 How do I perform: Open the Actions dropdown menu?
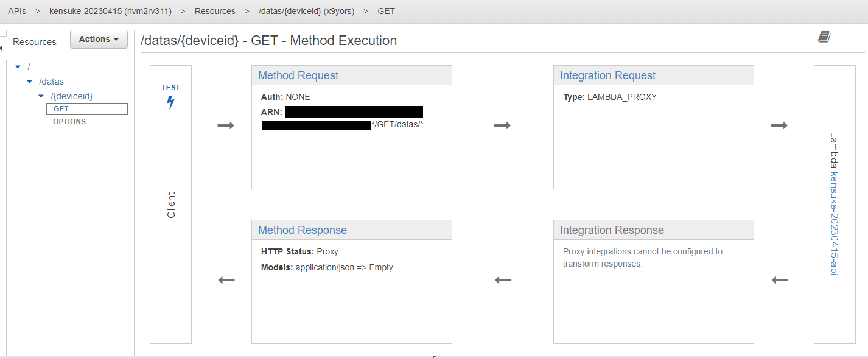[x=99, y=39]
